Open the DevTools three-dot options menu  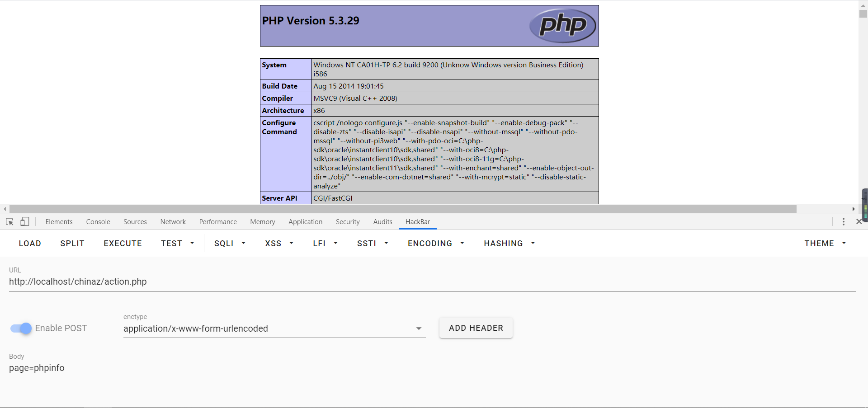click(x=844, y=222)
